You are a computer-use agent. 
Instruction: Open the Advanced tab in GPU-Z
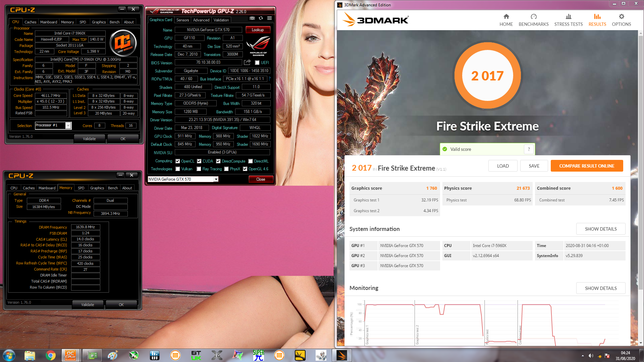pos(201,20)
